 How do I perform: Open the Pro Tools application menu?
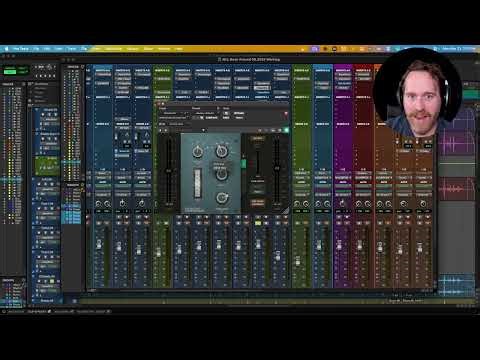pos(21,49)
